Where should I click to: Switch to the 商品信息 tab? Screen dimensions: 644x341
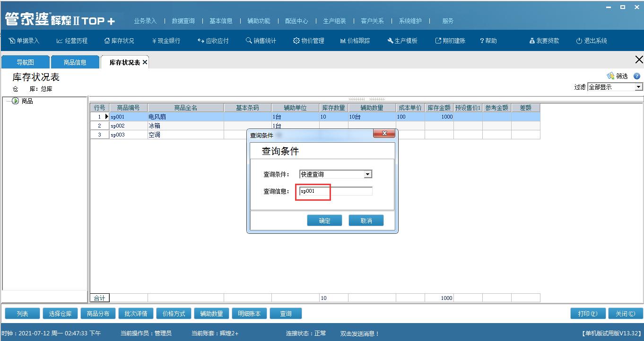tap(76, 61)
